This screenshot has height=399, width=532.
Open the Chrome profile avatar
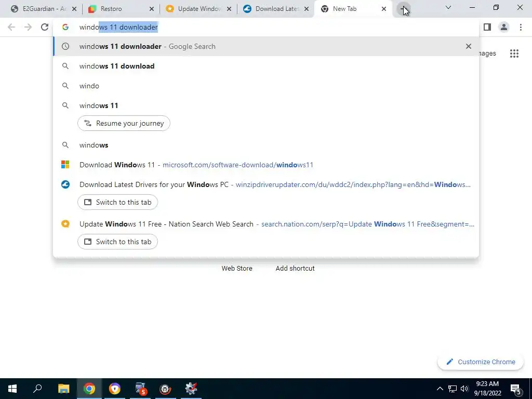click(504, 27)
